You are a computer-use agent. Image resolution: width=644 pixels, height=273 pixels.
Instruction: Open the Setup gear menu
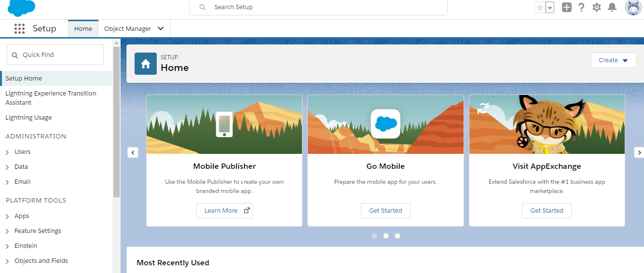pos(597,7)
